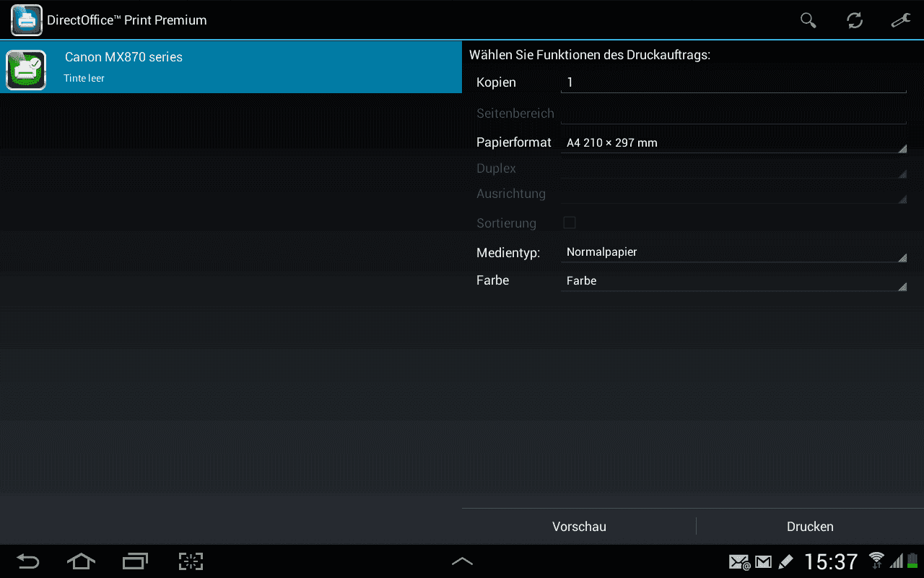Open the Papierformat A4 dropdown
This screenshot has height=578, width=924.
[733, 142]
